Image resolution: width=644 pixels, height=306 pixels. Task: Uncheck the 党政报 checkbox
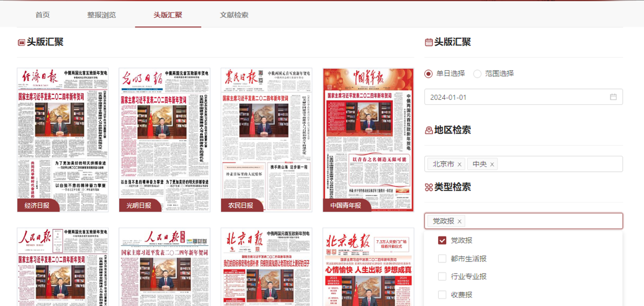(442, 240)
